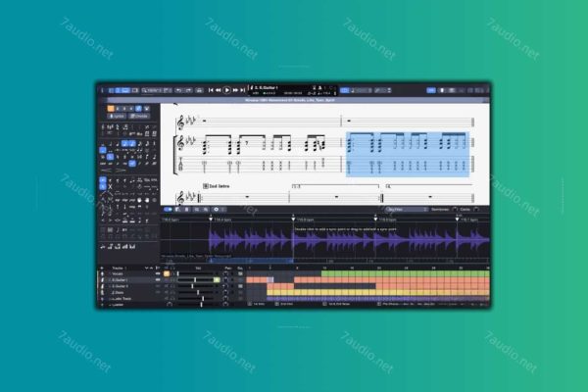Viewport: 588px width, 392px height.
Task: Open the audio panel dropdown left of Semitones
Action: click(407, 210)
